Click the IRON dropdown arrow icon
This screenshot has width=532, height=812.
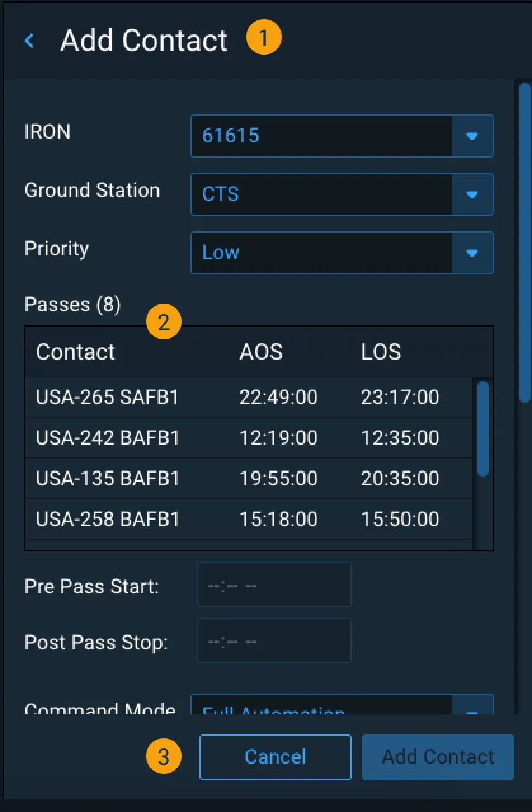(472, 136)
